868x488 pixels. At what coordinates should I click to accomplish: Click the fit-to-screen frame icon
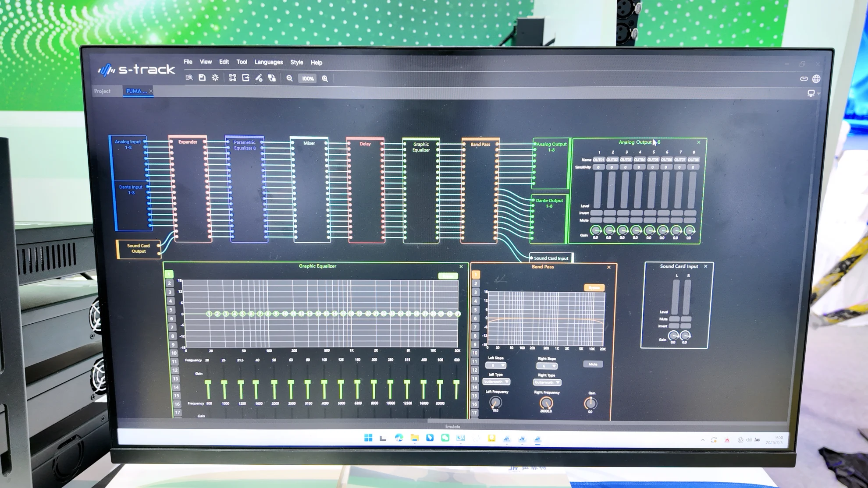[x=233, y=78]
